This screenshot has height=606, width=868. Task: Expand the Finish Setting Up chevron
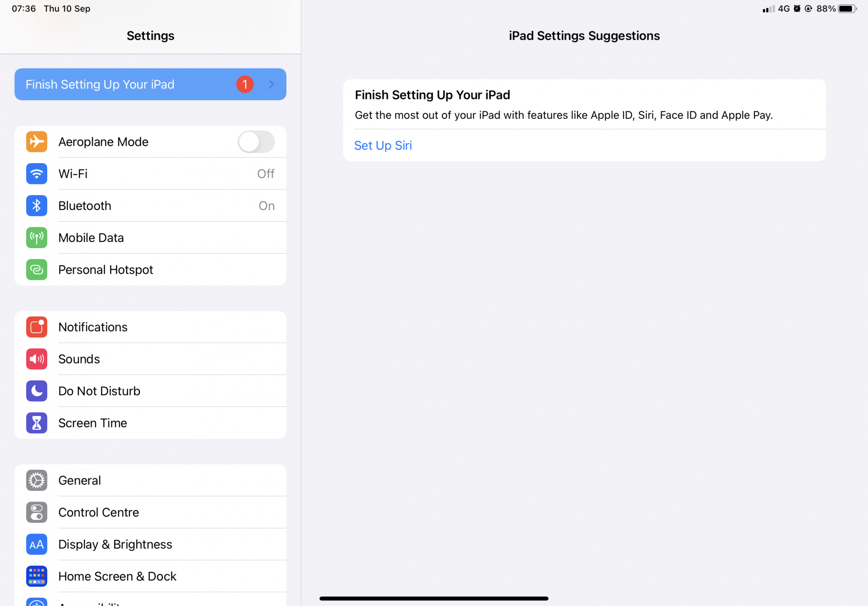tap(271, 85)
